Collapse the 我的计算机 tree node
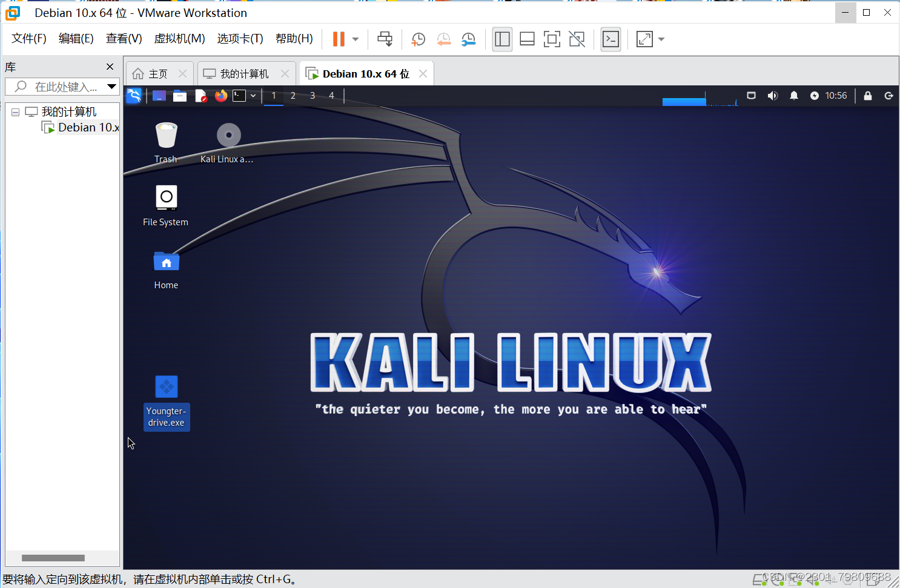This screenshot has height=588, width=900. tap(16, 112)
